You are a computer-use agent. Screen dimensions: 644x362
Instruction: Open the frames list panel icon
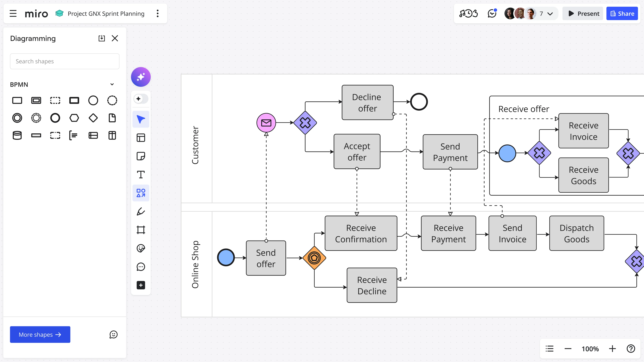click(x=550, y=349)
